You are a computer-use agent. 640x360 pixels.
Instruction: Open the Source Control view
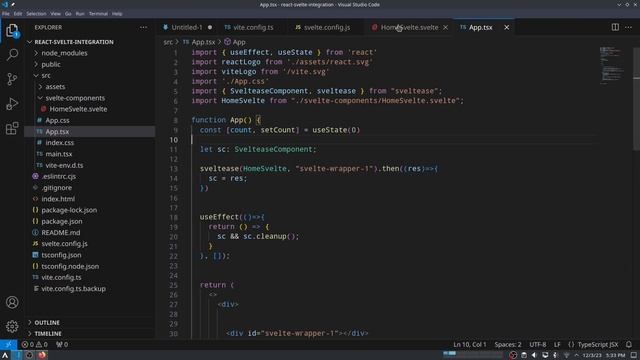pos(12,79)
